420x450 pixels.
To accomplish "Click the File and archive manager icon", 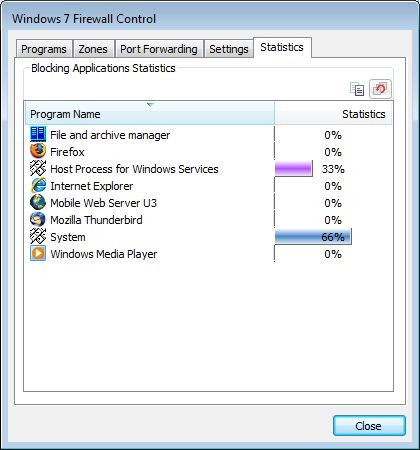I will [38, 134].
